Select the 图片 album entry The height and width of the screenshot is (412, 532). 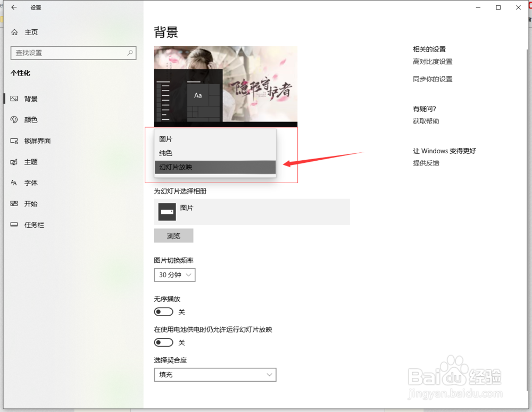coord(252,212)
